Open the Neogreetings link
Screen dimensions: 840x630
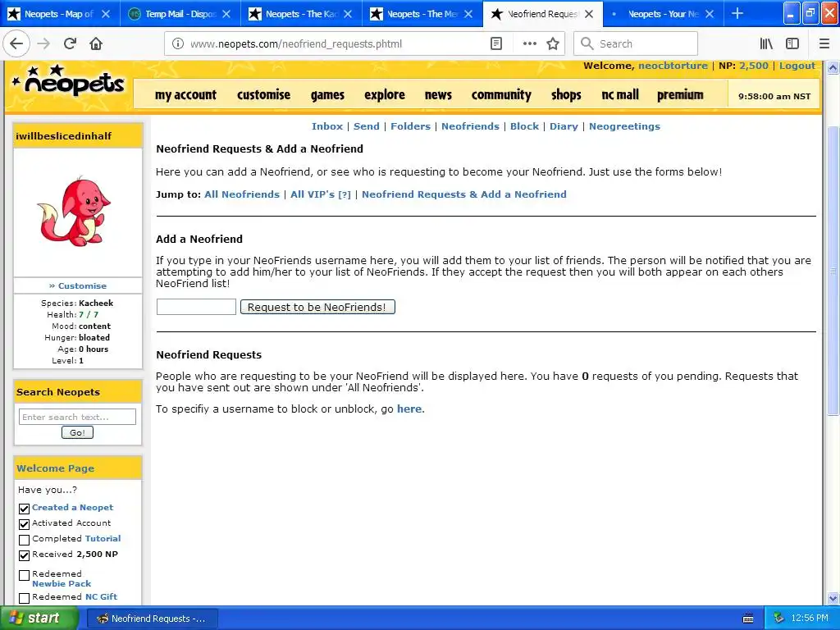624,126
